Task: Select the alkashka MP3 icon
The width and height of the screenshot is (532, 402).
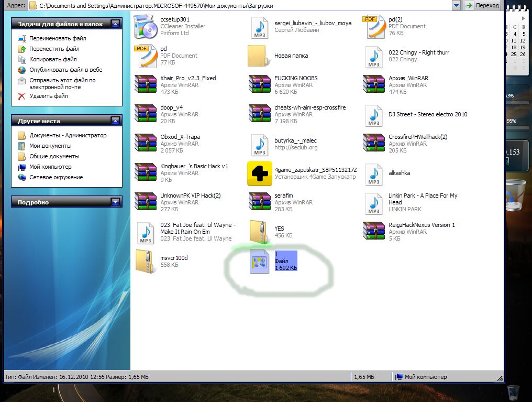Action: pos(374,175)
